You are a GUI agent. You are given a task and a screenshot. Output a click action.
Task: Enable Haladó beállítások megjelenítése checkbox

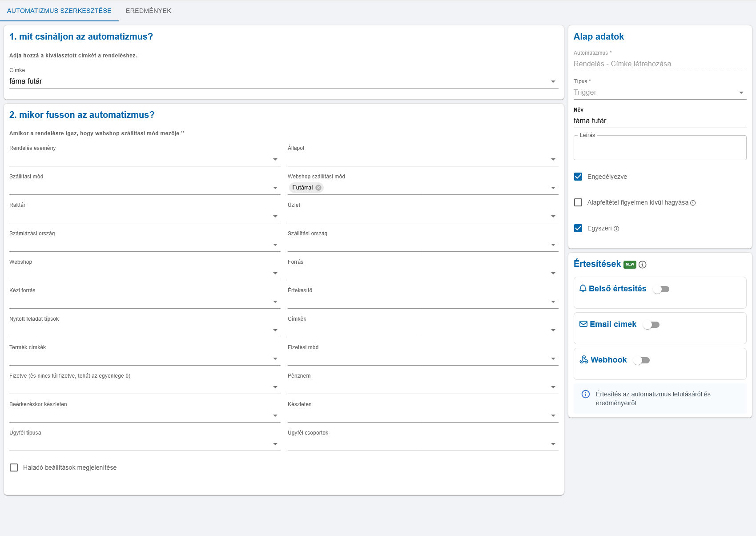tap(14, 467)
